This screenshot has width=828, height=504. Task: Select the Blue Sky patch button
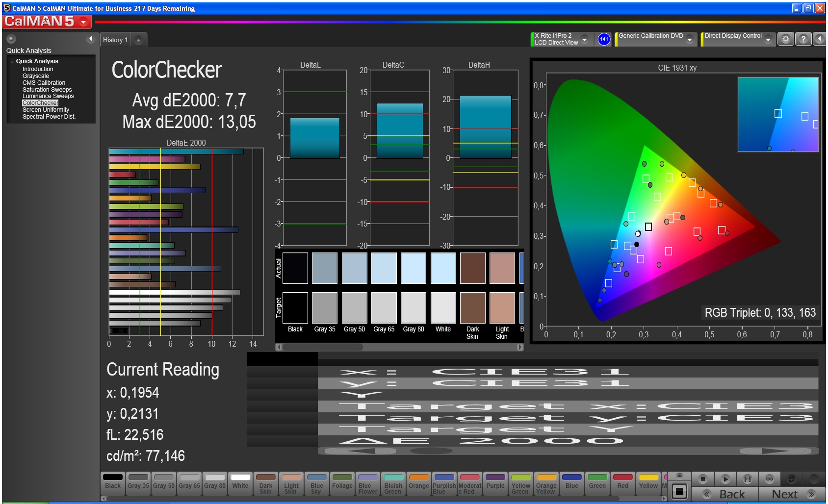coord(317,483)
